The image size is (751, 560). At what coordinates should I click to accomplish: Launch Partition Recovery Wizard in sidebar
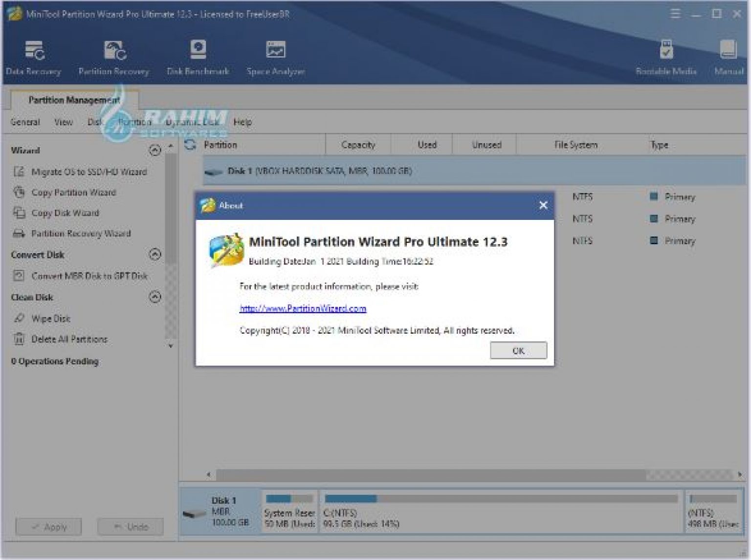click(x=72, y=233)
